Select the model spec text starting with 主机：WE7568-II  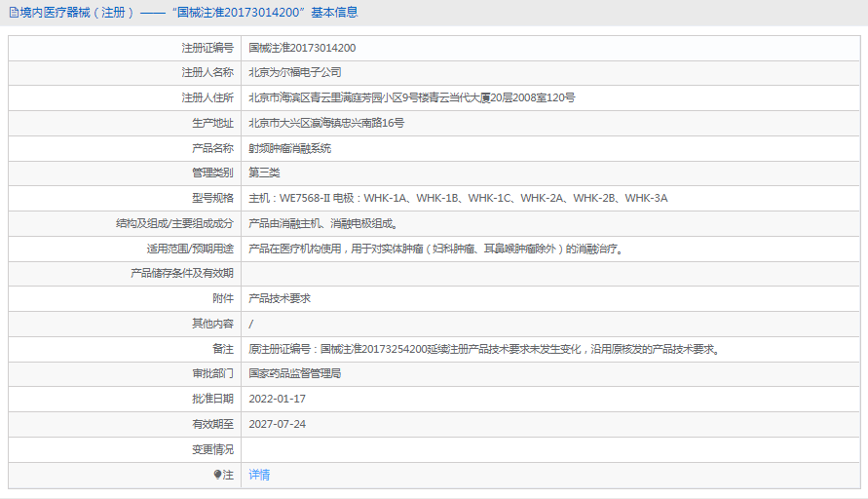click(459, 198)
